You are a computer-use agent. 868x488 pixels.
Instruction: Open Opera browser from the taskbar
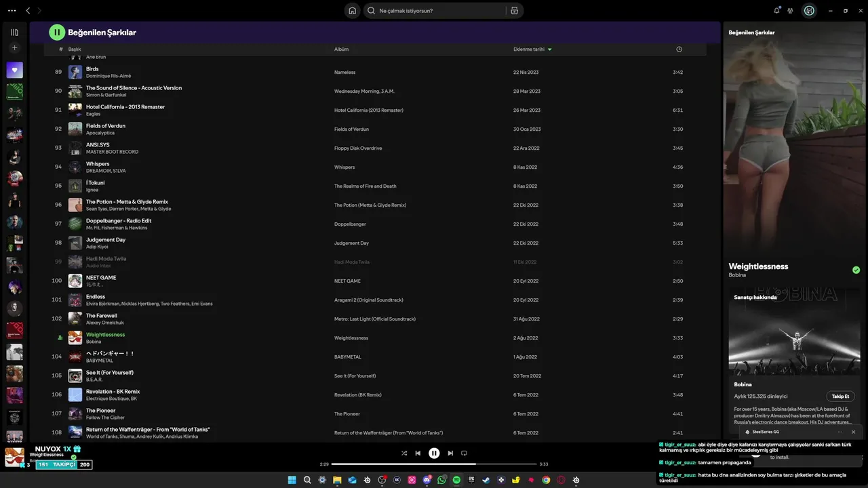pos(561,480)
